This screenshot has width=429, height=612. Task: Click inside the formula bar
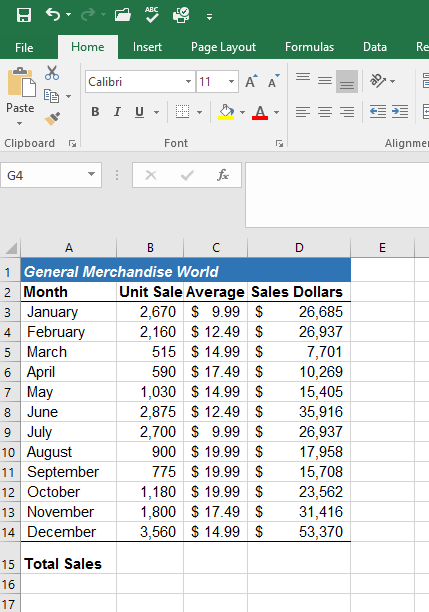point(337,195)
